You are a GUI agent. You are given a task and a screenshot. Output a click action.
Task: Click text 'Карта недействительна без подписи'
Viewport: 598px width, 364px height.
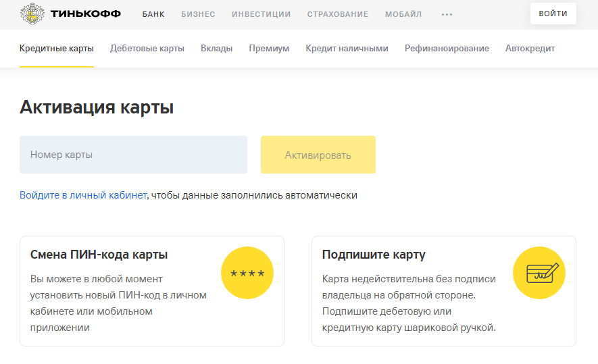409,279
